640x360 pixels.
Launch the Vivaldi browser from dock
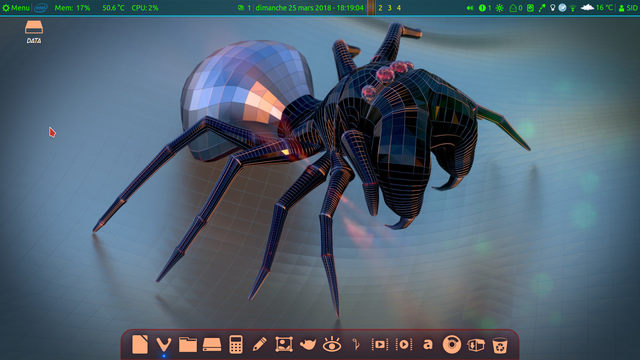(164, 344)
